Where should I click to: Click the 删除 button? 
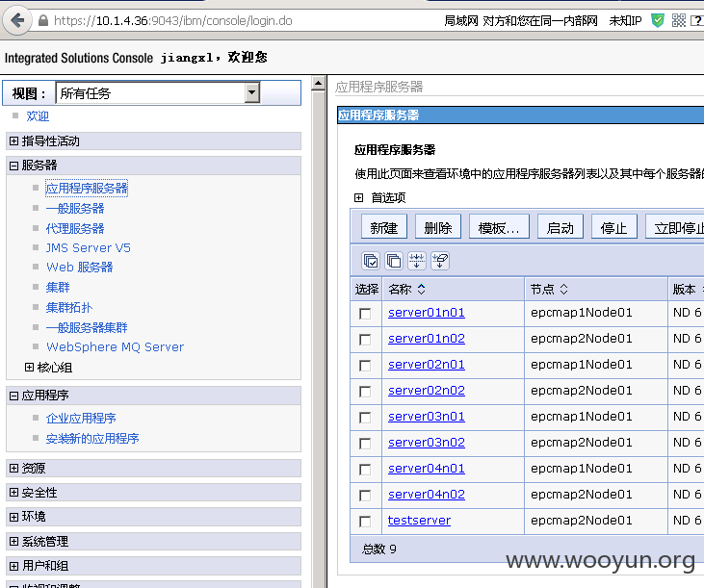438,228
